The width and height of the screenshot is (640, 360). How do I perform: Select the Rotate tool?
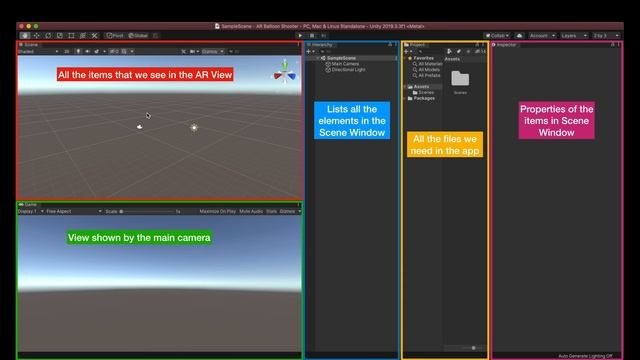48,36
